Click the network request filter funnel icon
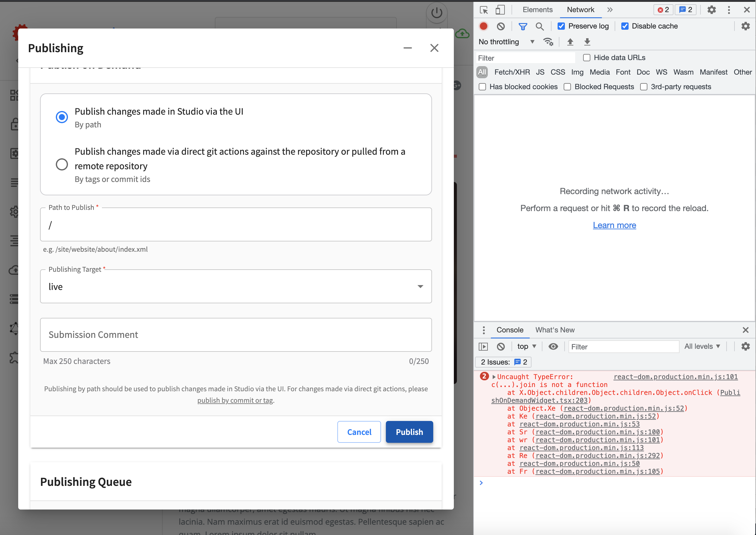 click(x=523, y=26)
